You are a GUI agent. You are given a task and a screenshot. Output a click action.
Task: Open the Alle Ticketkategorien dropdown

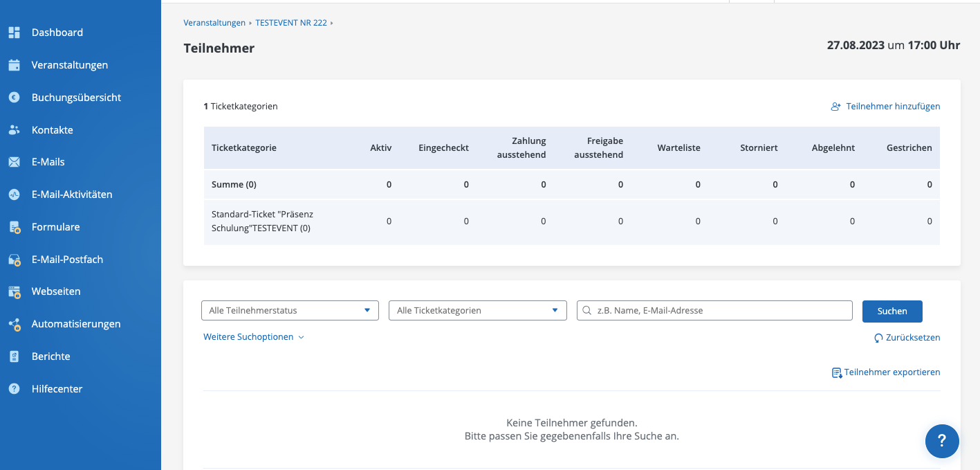pos(478,311)
